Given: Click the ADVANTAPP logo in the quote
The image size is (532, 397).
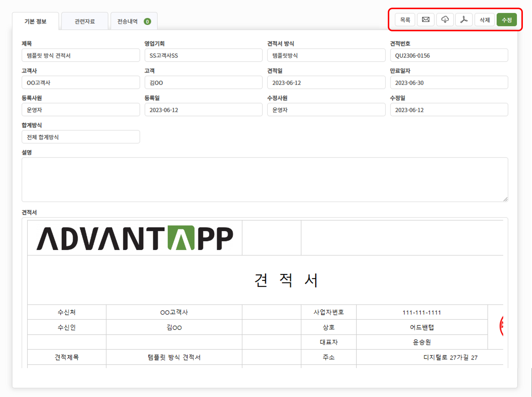Looking at the screenshot, I should coord(135,238).
